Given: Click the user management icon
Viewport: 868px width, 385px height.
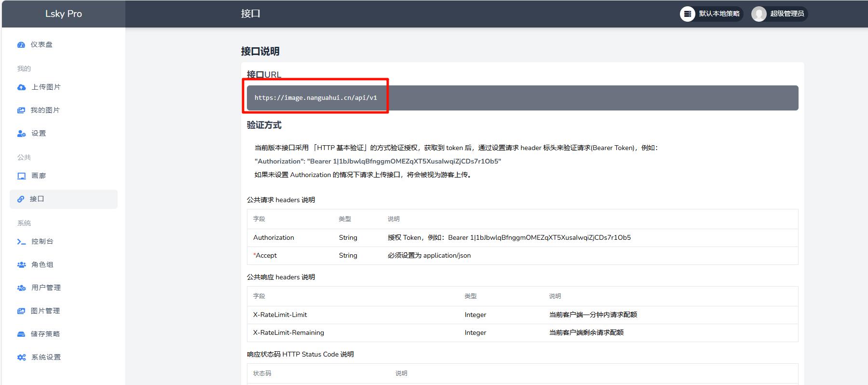Looking at the screenshot, I should click(22, 288).
